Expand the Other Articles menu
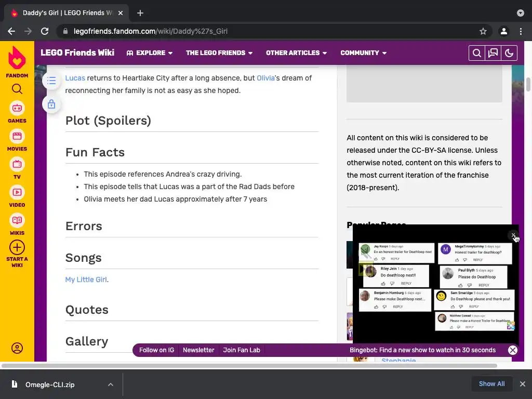The width and height of the screenshot is (532, 399). [296, 53]
